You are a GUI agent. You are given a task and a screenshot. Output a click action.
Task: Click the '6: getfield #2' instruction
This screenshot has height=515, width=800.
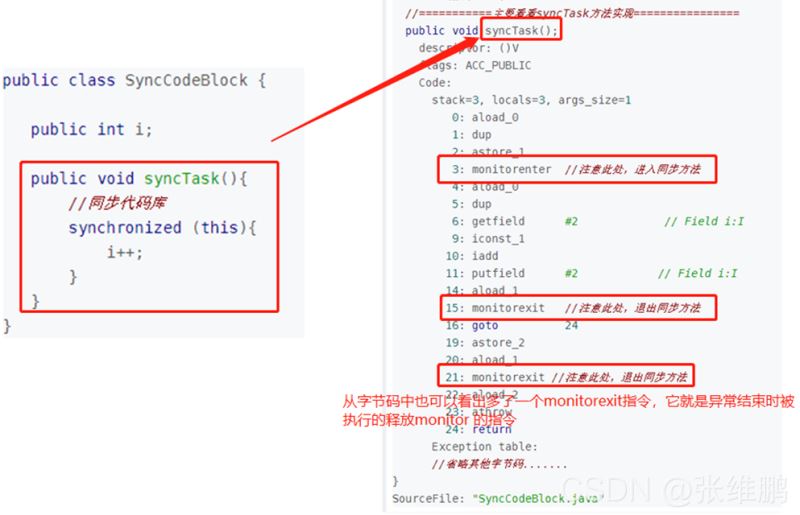click(514, 221)
